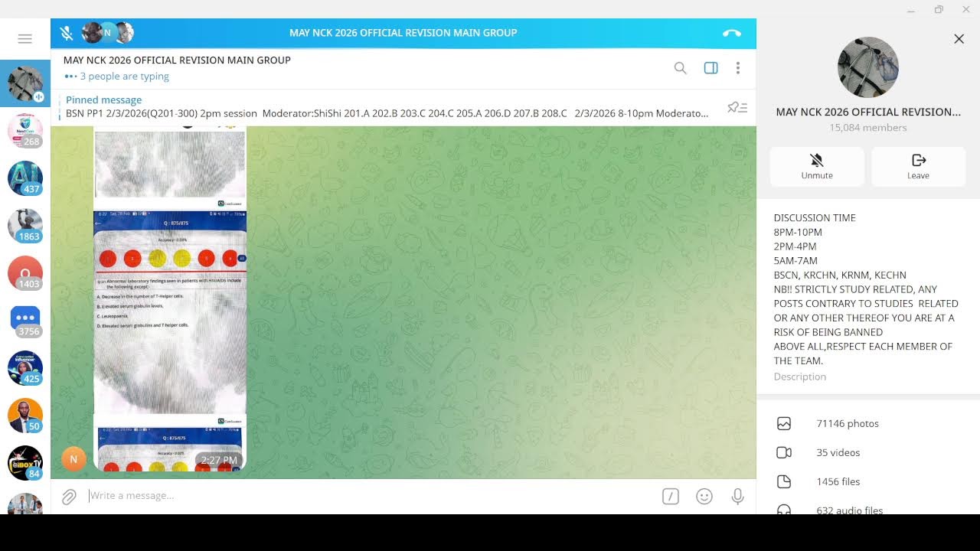Open blue dots chat with 3756 unread
This screenshot has width=980, height=551.
pyautogui.click(x=25, y=321)
